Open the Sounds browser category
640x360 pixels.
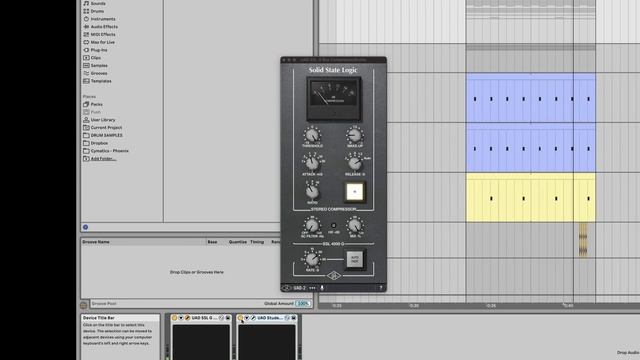(98, 3)
